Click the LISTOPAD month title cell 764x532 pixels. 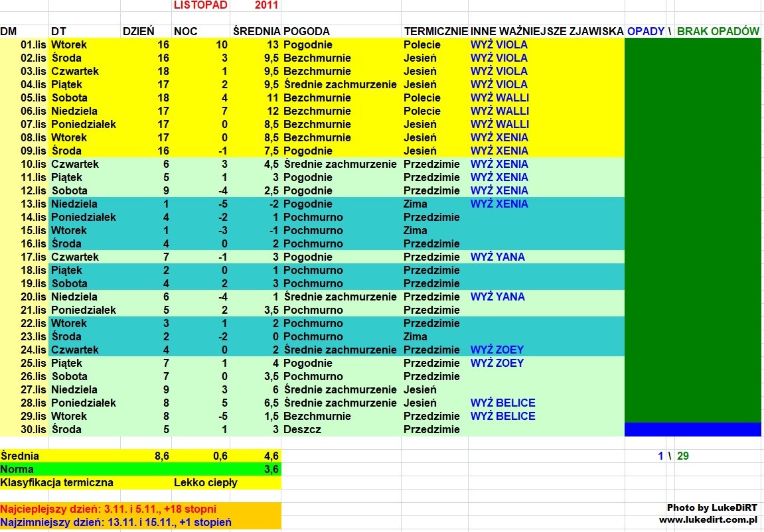pyautogui.click(x=200, y=5)
